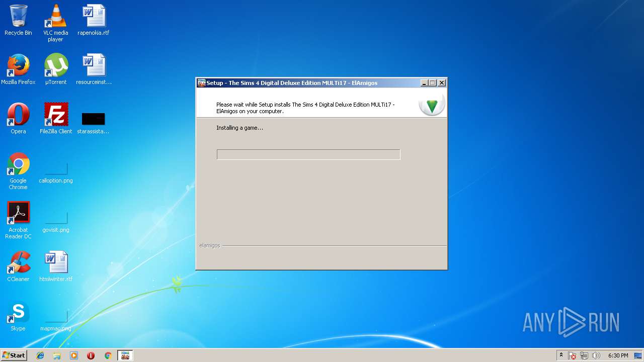
Task: Minimize the Sims 4 Setup window
Action: point(424,83)
